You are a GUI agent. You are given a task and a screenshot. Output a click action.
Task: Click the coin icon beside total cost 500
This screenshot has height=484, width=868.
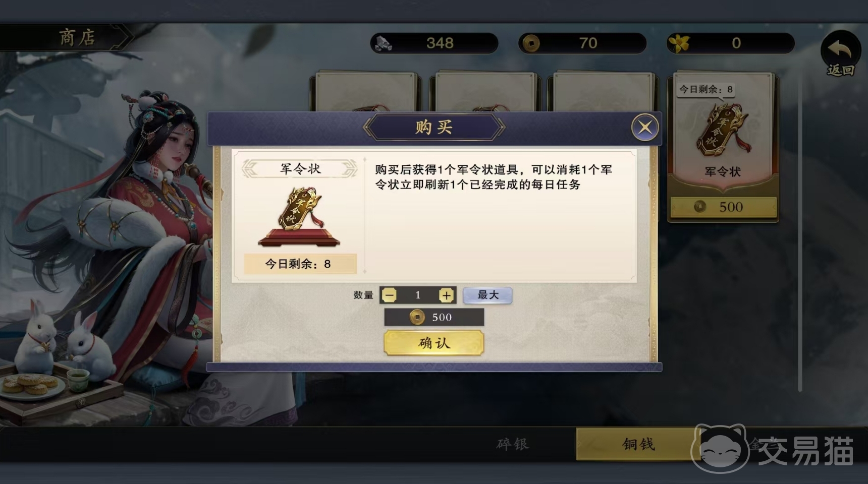pyautogui.click(x=417, y=317)
